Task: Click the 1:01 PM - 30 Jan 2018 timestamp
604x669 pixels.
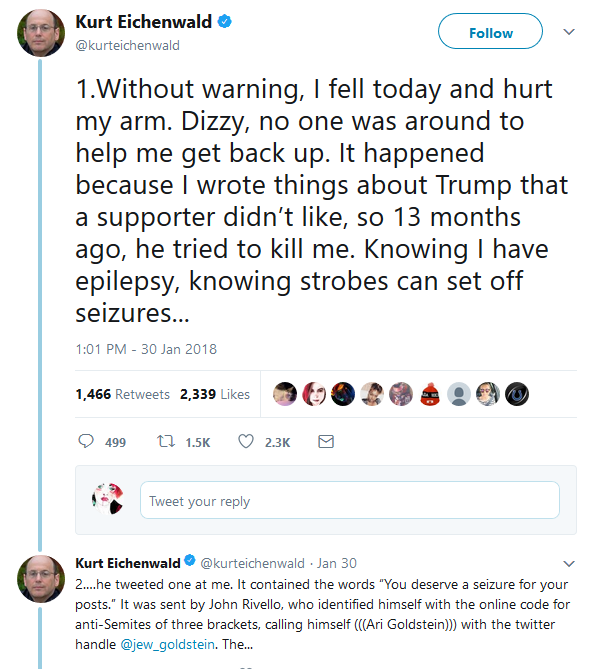Action: pyautogui.click(x=146, y=349)
